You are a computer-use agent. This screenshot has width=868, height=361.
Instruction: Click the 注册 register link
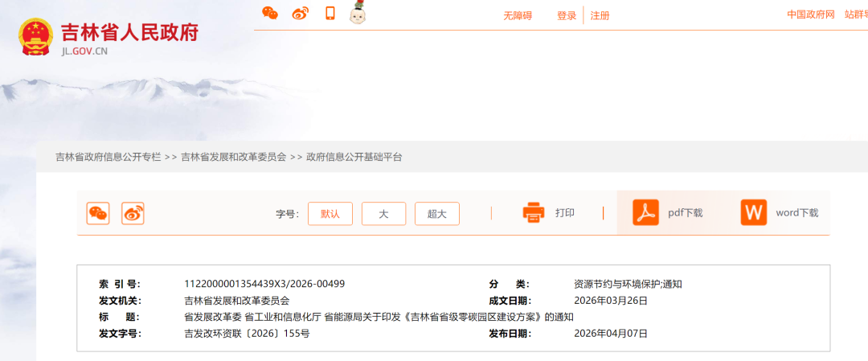point(600,15)
